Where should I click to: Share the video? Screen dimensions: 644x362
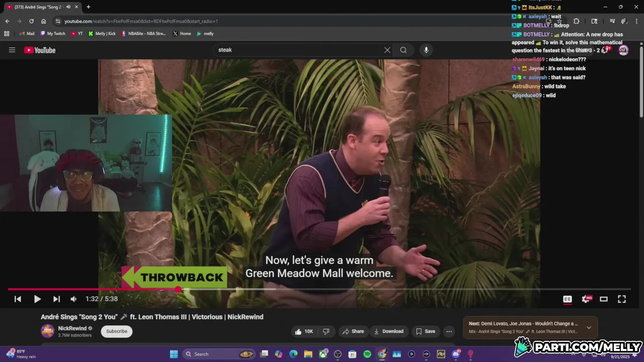click(353, 331)
